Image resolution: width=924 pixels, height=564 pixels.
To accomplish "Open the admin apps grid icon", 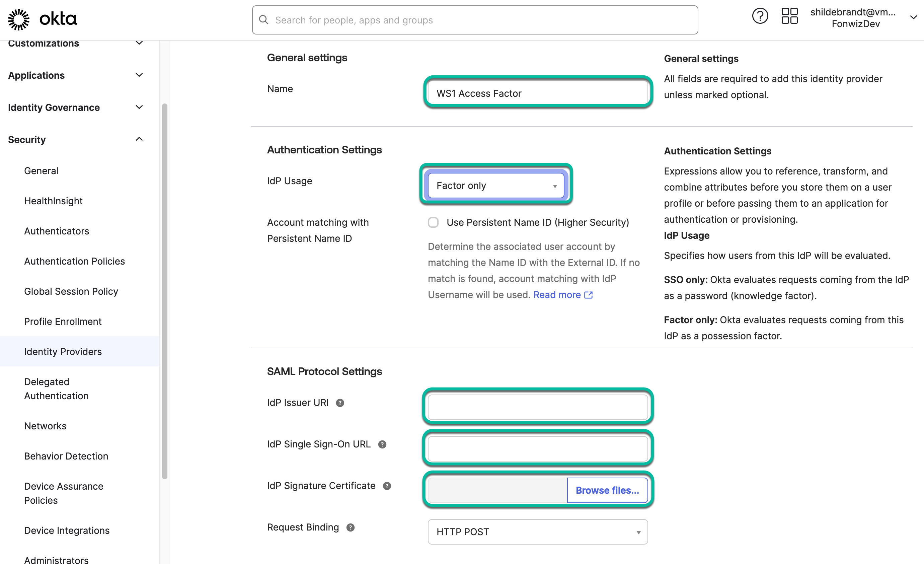I will pyautogui.click(x=789, y=16).
